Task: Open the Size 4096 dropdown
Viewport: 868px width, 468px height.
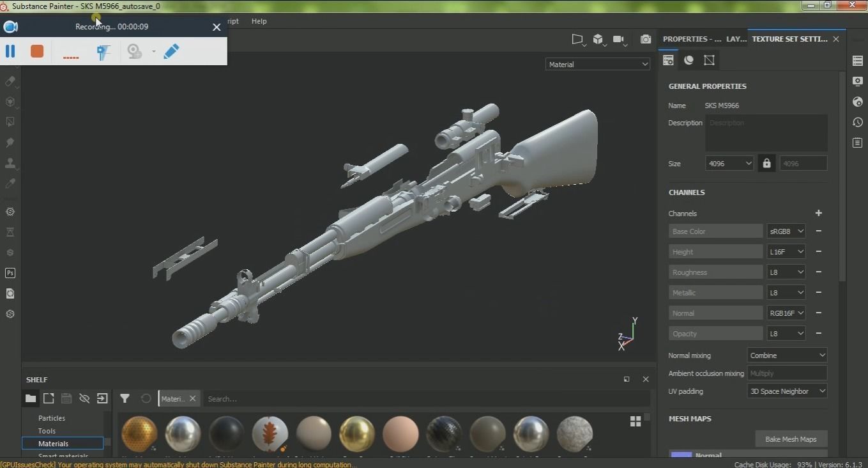Action: coord(729,163)
